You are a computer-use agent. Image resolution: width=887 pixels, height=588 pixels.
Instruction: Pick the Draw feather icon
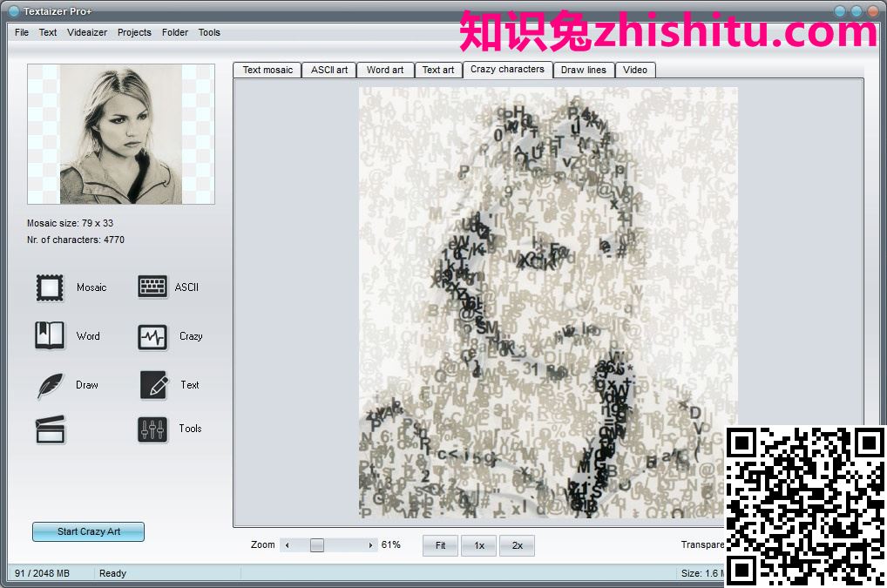click(51, 386)
